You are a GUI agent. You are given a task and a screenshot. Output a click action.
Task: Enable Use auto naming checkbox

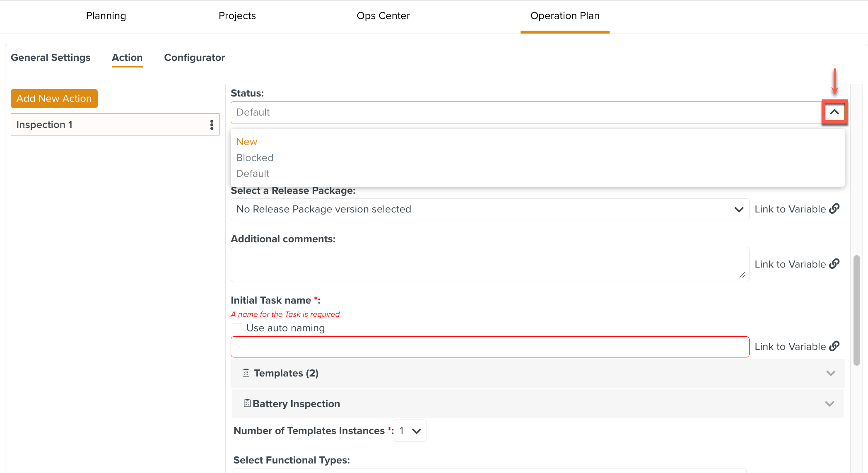237,328
